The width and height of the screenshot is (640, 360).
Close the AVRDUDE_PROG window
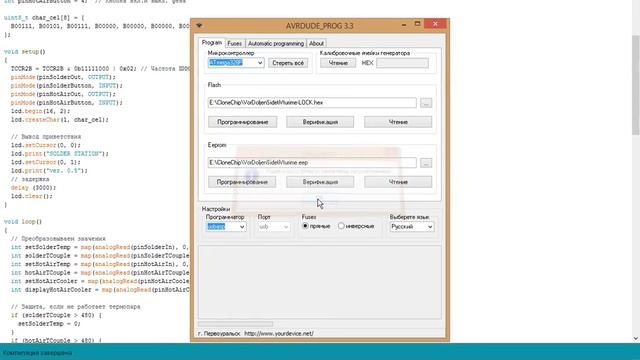(435, 24)
